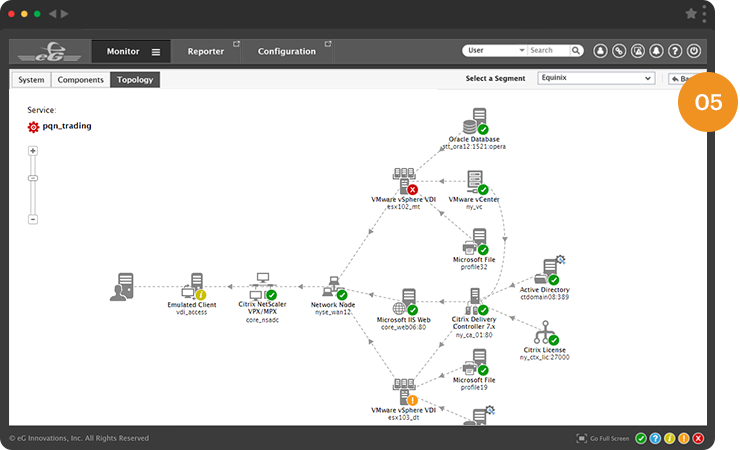
Task: Click the eG Innovations logo
Action: click(50, 52)
